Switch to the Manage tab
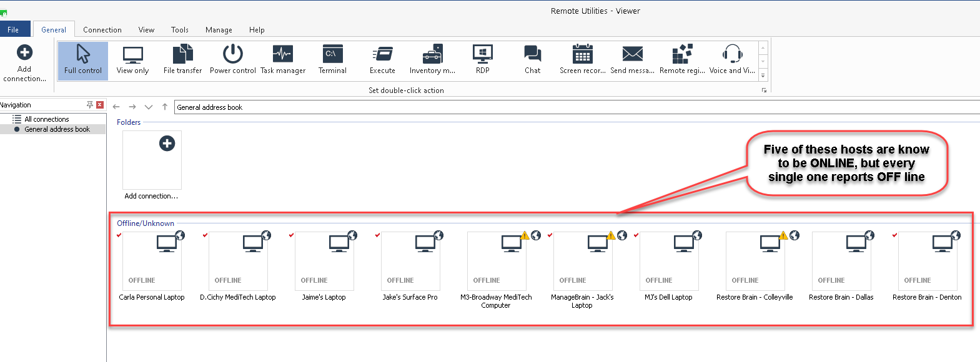Image resolution: width=980 pixels, height=362 pixels. tap(219, 30)
